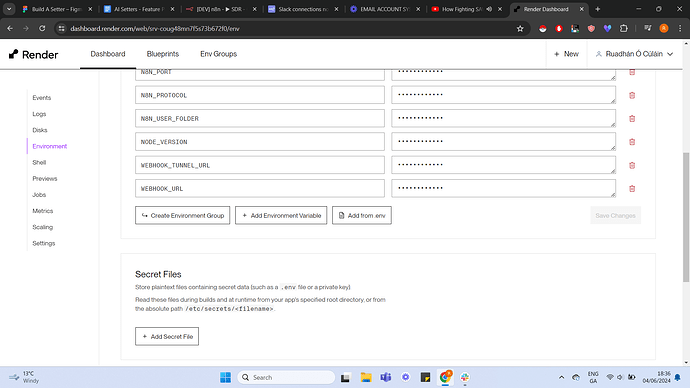Open a new browser tab
The image size is (690, 388).
coord(598,9)
